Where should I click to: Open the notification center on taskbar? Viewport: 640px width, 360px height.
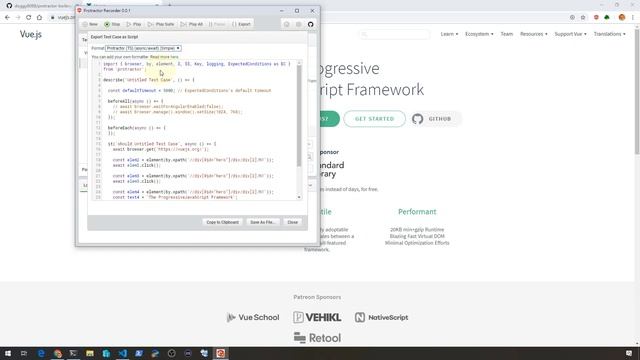(629, 353)
